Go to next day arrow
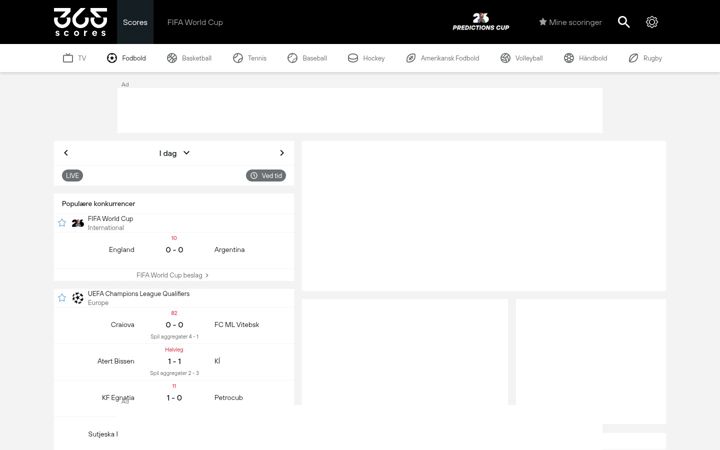This screenshot has width=720, height=450. point(282,153)
